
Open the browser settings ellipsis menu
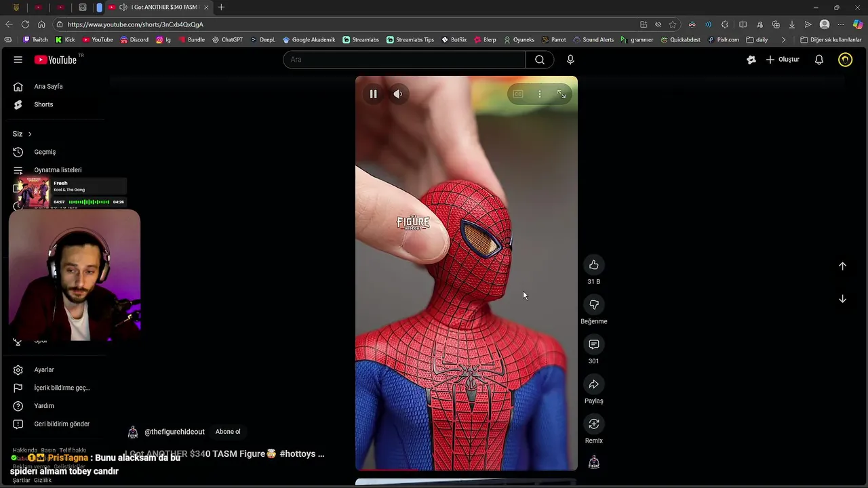841,24
